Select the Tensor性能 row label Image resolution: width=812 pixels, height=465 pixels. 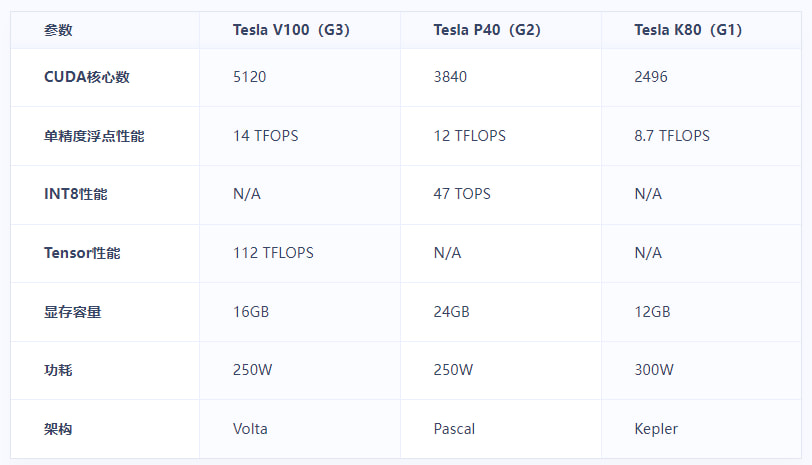[x=82, y=253]
